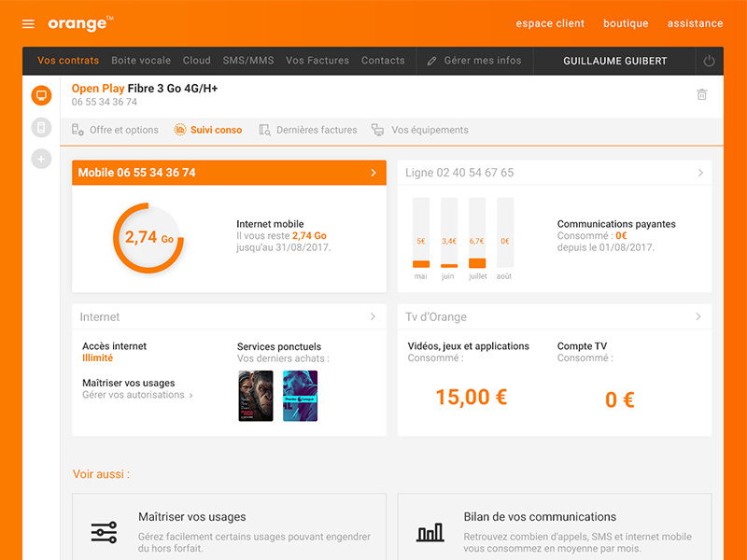The height and width of the screenshot is (560, 747).
Task: Switch to the Suivi conso tab
Action: 207,130
